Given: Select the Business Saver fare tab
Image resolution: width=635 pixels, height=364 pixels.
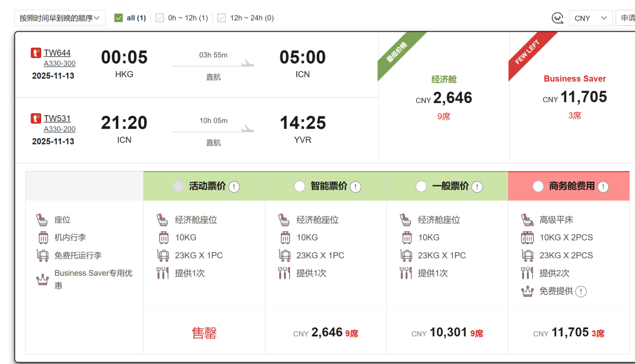Looking at the screenshot, I should pos(574,97).
